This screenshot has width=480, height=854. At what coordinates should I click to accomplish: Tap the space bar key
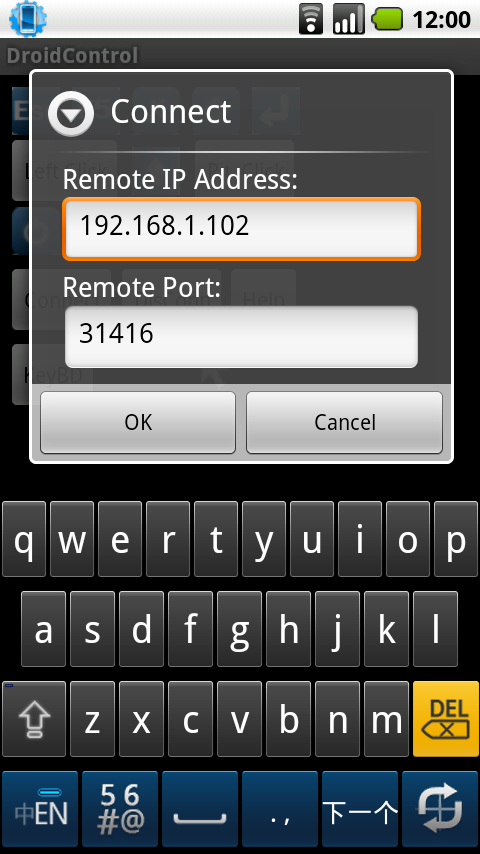pyautogui.click(x=200, y=808)
